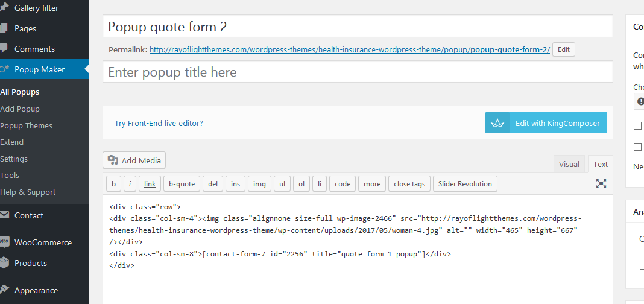Check the second checkbox below the Choose dropdown
This screenshot has width=644, height=304.
pos(637,147)
